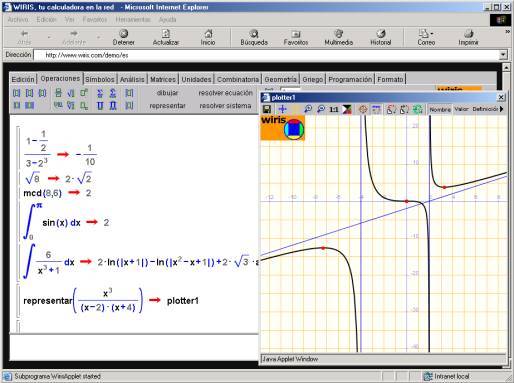Viewport: 514px width, 383px height.
Task: Click the address field with wiris URL
Action: [267, 55]
